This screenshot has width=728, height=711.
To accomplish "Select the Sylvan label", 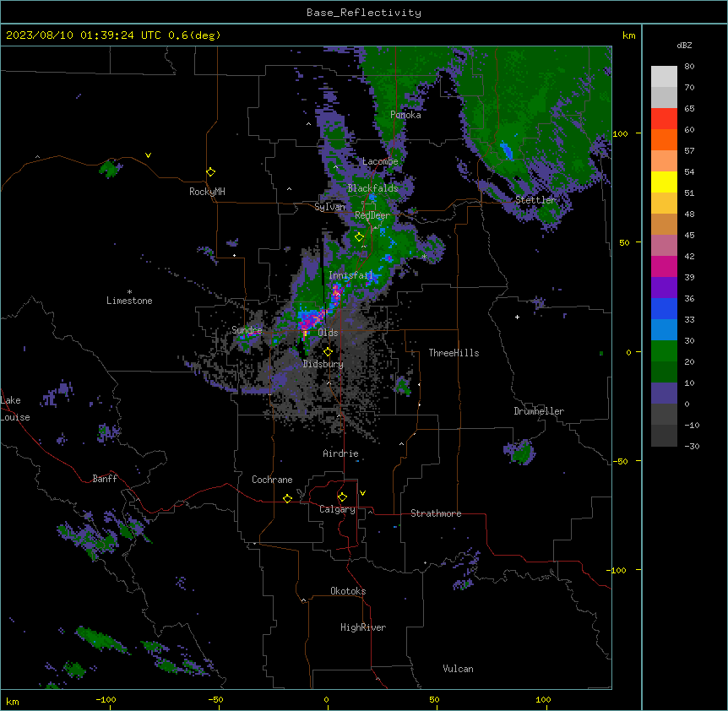I will 329,207.
